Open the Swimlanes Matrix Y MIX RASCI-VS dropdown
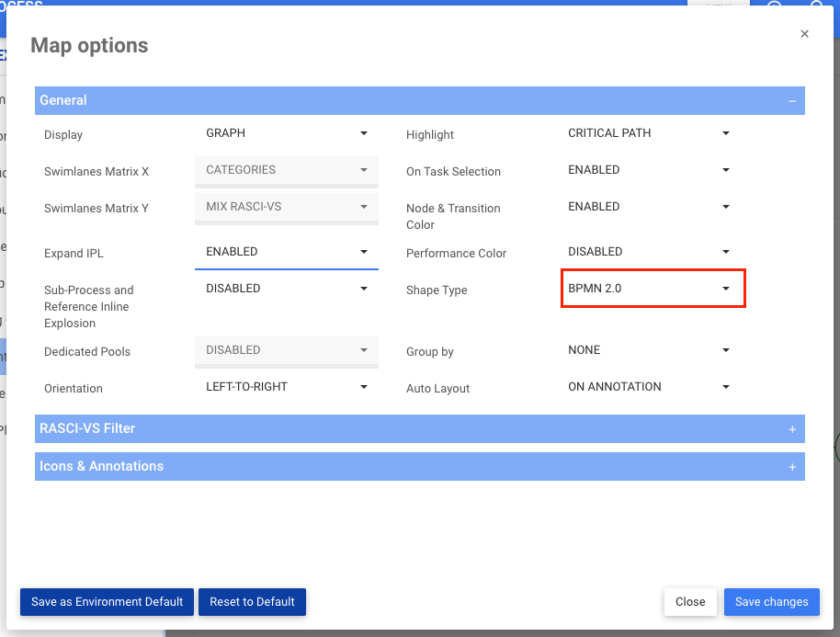 (x=287, y=208)
